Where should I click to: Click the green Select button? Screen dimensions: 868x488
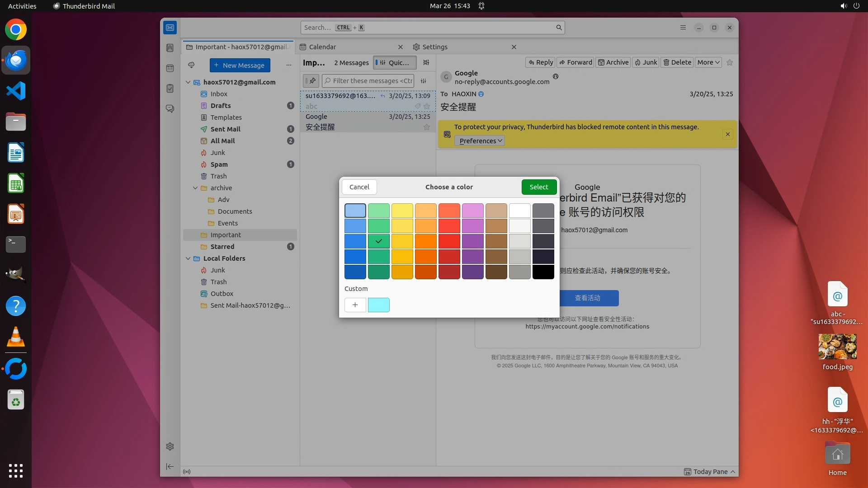(x=538, y=187)
